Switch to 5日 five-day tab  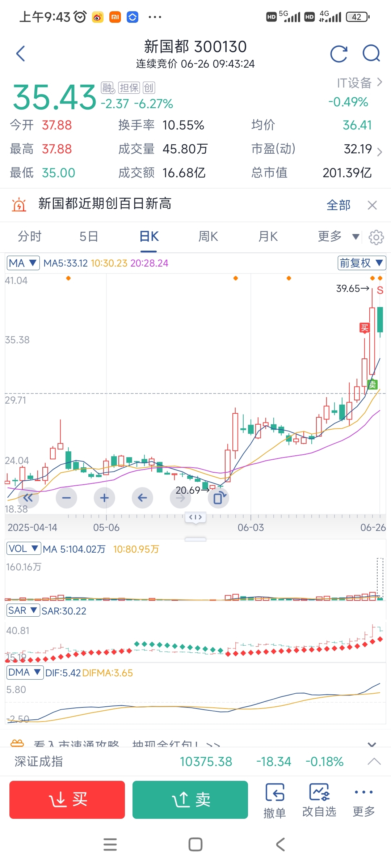pyautogui.click(x=89, y=237)
